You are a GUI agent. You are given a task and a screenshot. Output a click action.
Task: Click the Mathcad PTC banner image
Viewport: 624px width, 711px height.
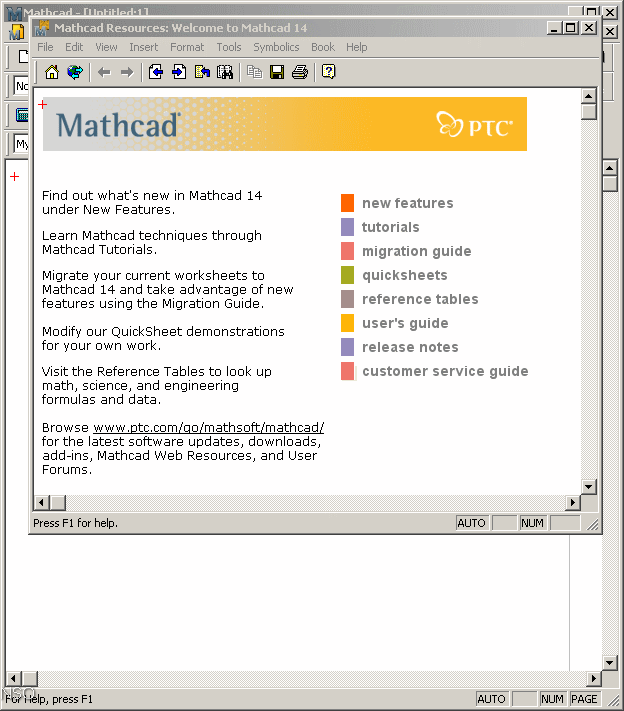tap(285, 124)
